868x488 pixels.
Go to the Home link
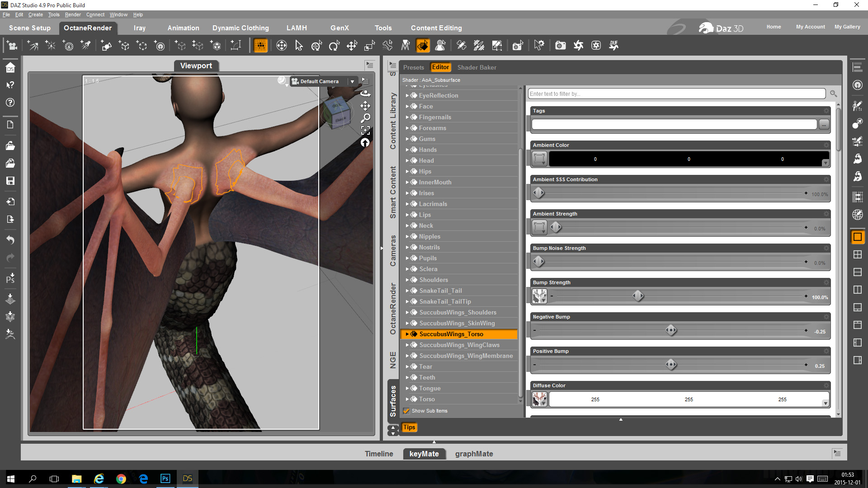[774, 27]
